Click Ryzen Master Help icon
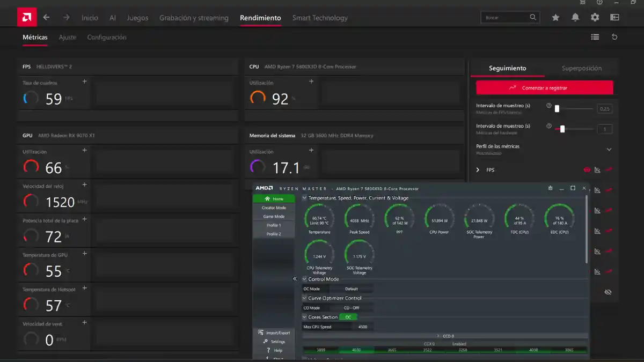644x362 pixels. (275, 350)
